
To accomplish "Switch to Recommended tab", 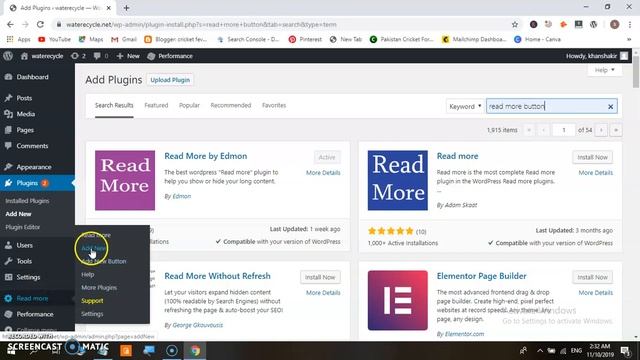I will click(231, 105).
